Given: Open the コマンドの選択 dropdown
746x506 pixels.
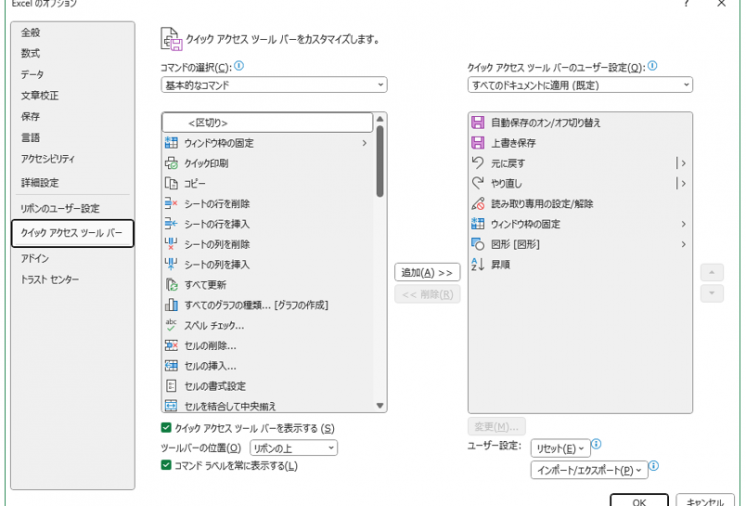Looking at the screenshot, I should tap(274, 85).
